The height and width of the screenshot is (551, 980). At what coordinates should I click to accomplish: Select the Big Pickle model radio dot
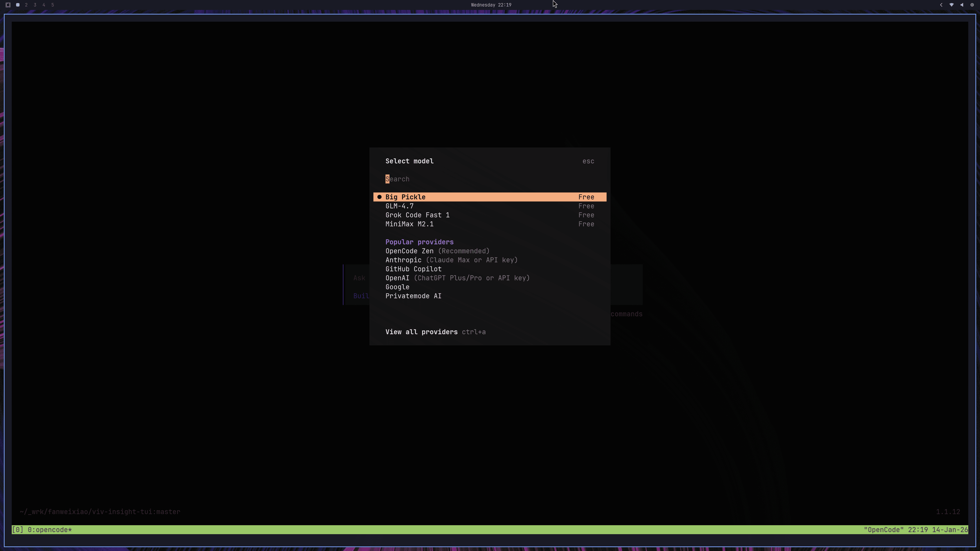(x=379, y=197)
